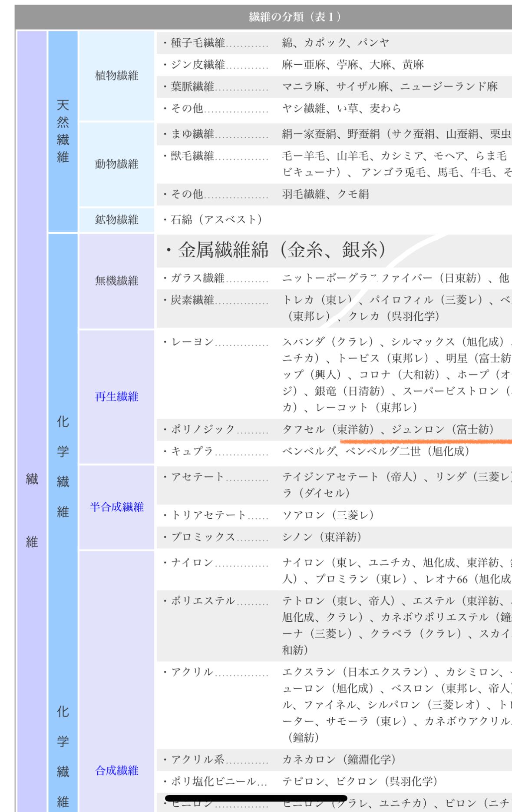Click the 葉脈繊維 row label
512x812 pixels.
point(192,86)
